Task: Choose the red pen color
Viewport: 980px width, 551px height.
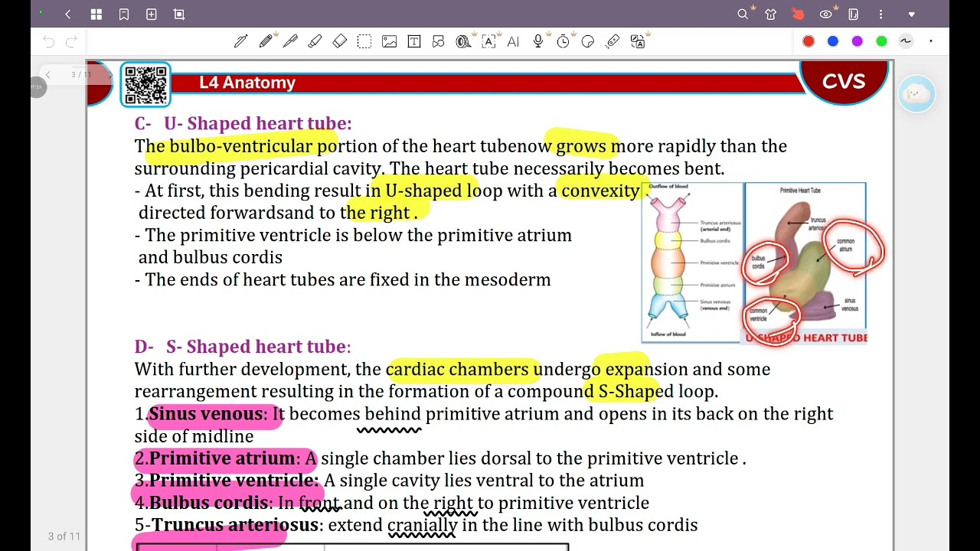Action: [808, 41]
